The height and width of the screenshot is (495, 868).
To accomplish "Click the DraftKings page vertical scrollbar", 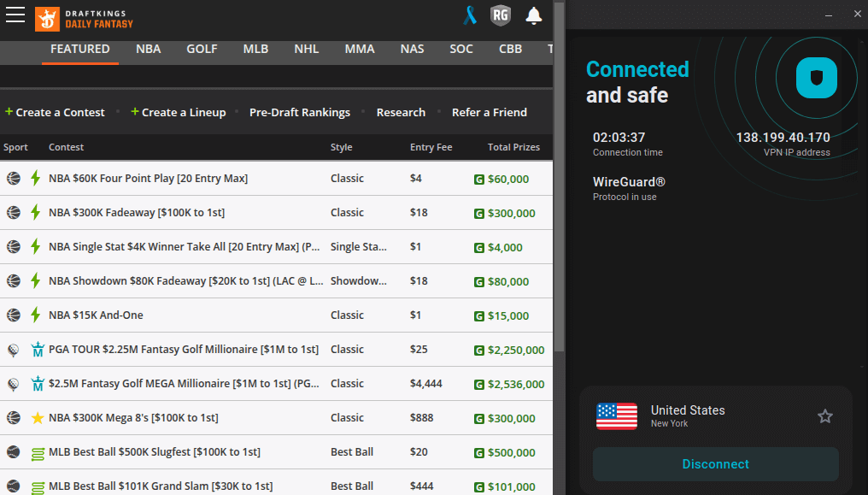I will (559, 177).
